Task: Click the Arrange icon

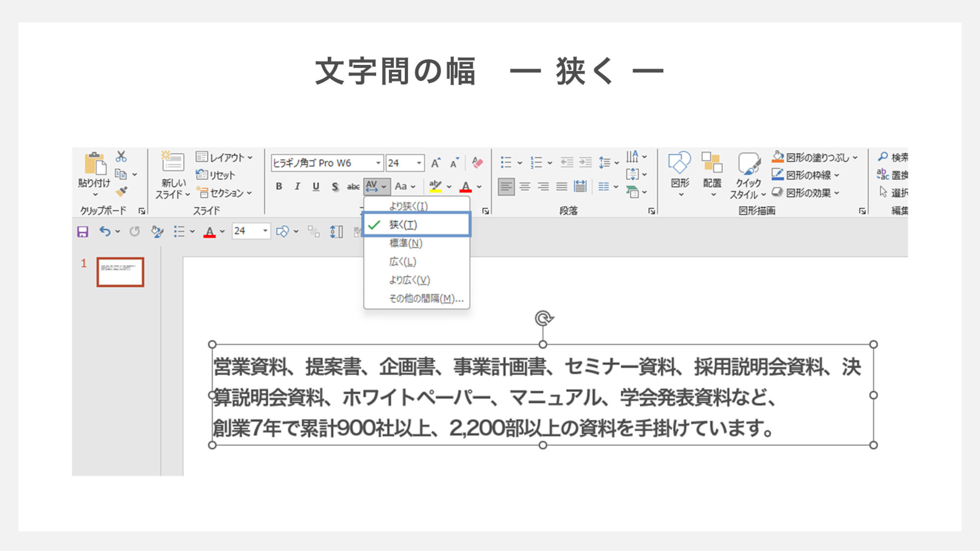Action: click(712, 163)
